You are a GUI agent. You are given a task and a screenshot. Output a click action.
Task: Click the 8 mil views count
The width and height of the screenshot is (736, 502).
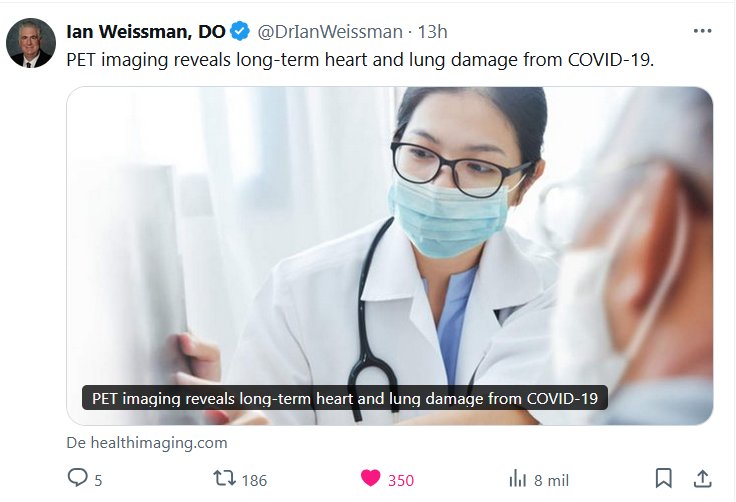pyautogui.click(x=552, y=480)
